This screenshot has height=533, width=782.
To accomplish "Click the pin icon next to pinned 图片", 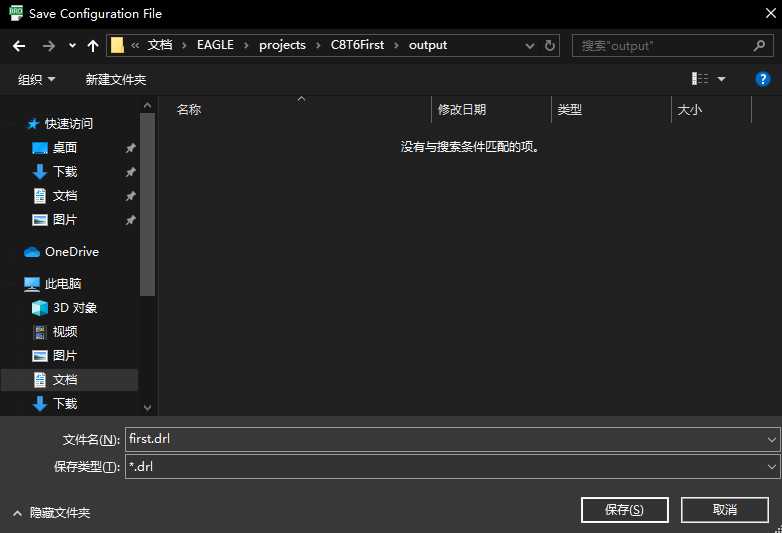I will pos(130,219).
